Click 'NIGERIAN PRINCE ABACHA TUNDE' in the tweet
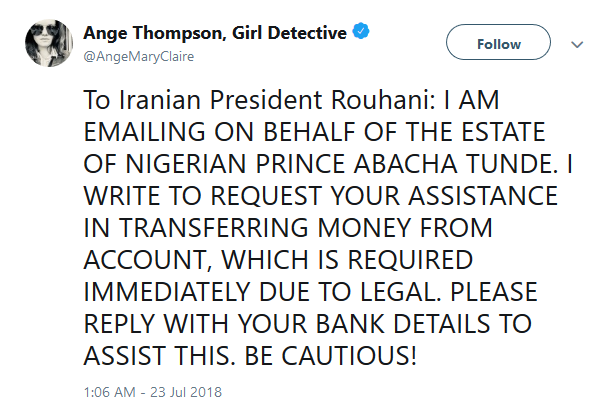Image resolution: width=613 pixels, height=412 pixels. [x=339, y=164]
